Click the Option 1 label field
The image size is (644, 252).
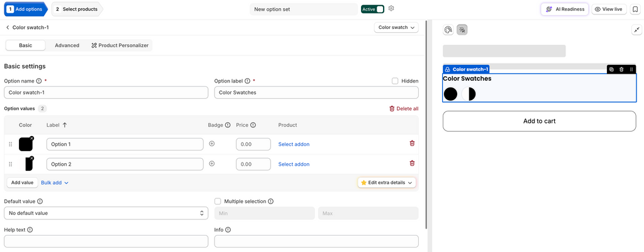pyautogui.click(x=125, y=144)
